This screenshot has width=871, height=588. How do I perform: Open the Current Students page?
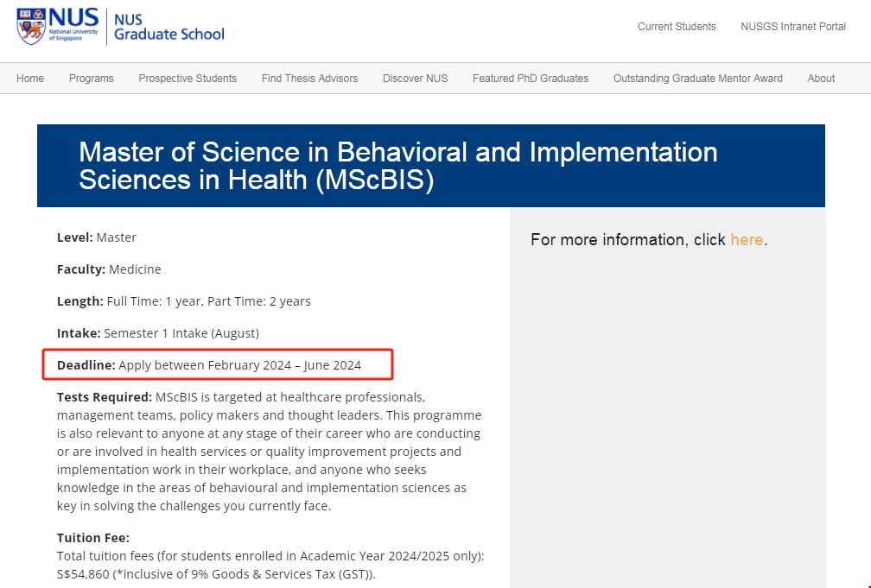[677, 27]
